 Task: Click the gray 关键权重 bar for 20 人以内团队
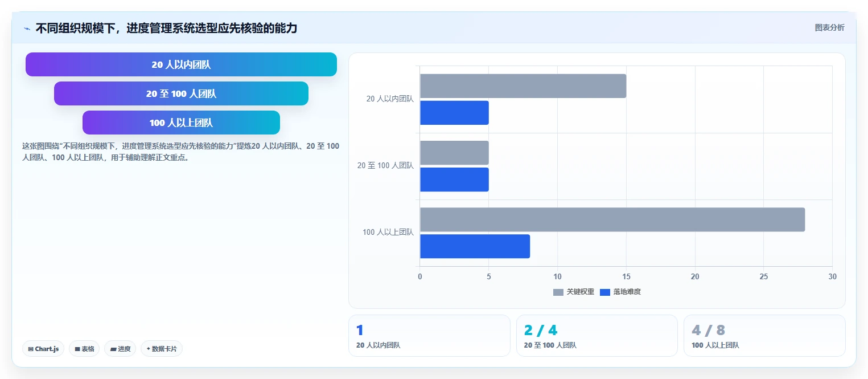[x=523, y=86]
